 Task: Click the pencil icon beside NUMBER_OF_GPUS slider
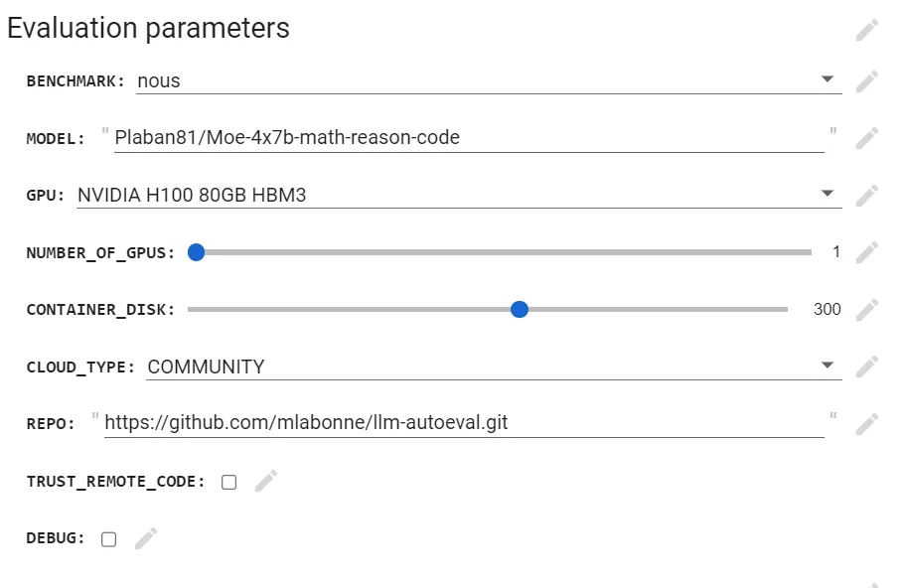866,252
